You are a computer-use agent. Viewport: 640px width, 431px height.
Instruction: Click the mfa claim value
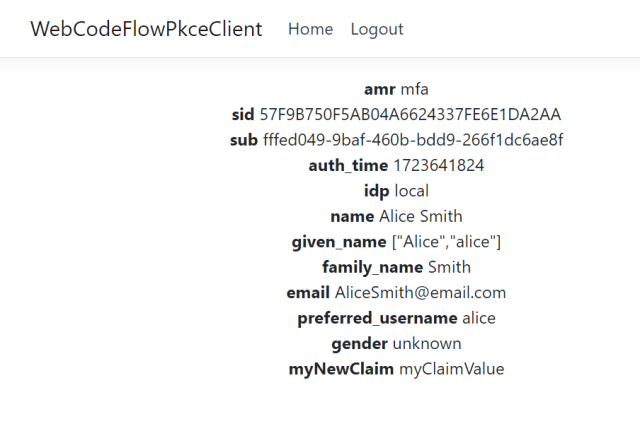(x=414, y=89)
